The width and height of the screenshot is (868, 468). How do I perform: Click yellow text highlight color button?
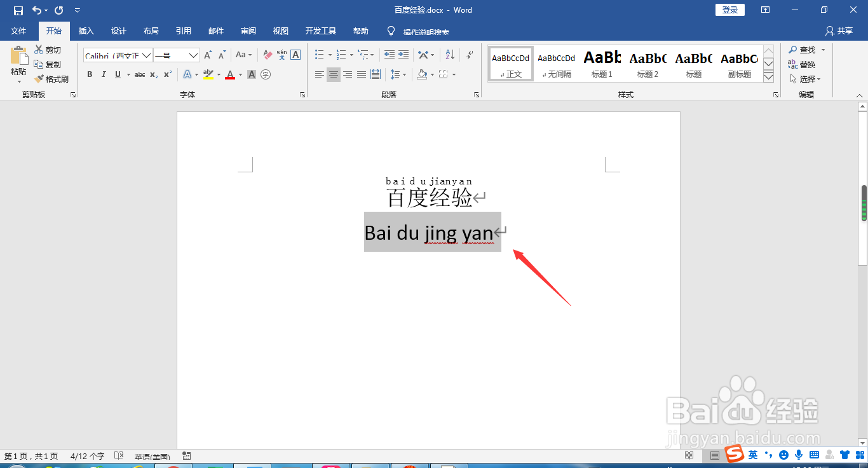coord(208,74)
